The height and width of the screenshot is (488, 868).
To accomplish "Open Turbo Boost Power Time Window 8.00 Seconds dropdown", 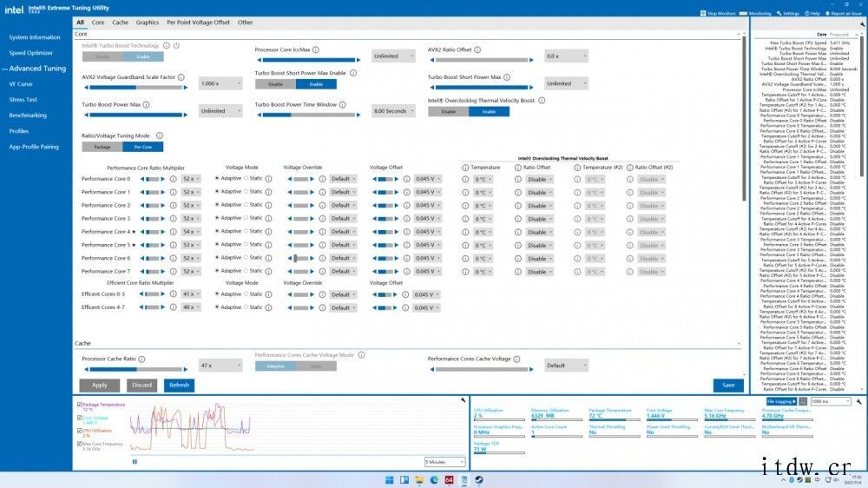I will [393, 111].
